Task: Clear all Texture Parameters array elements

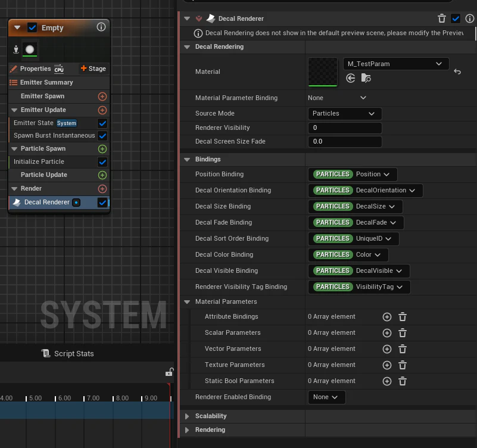Action: [403, 365]
